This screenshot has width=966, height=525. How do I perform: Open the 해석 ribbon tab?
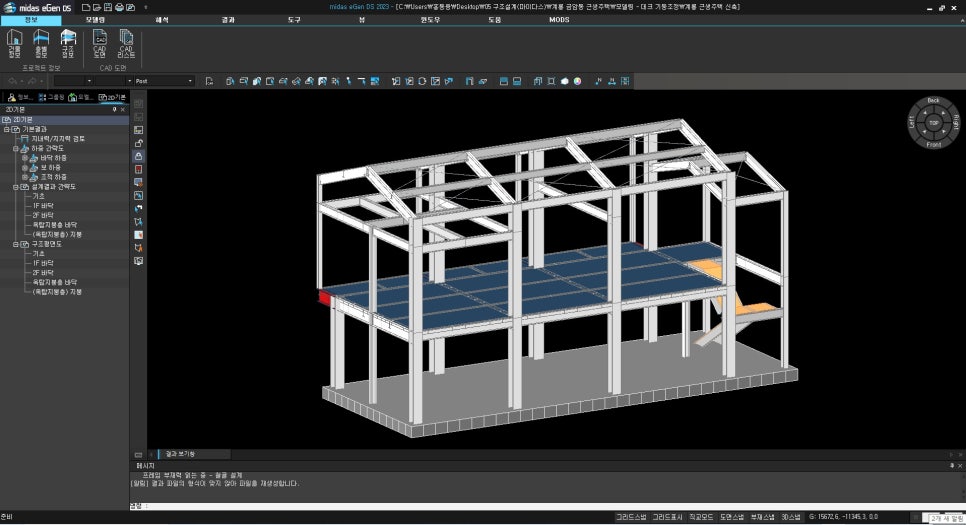pyautogui.click(x=162, y=20)
